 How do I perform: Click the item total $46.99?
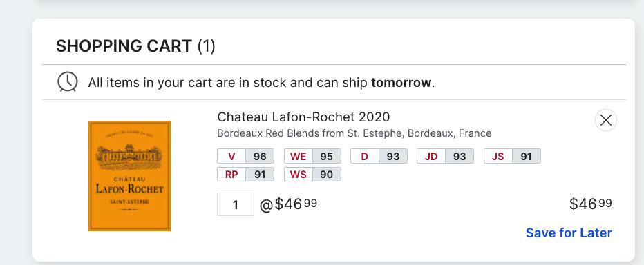591,204
